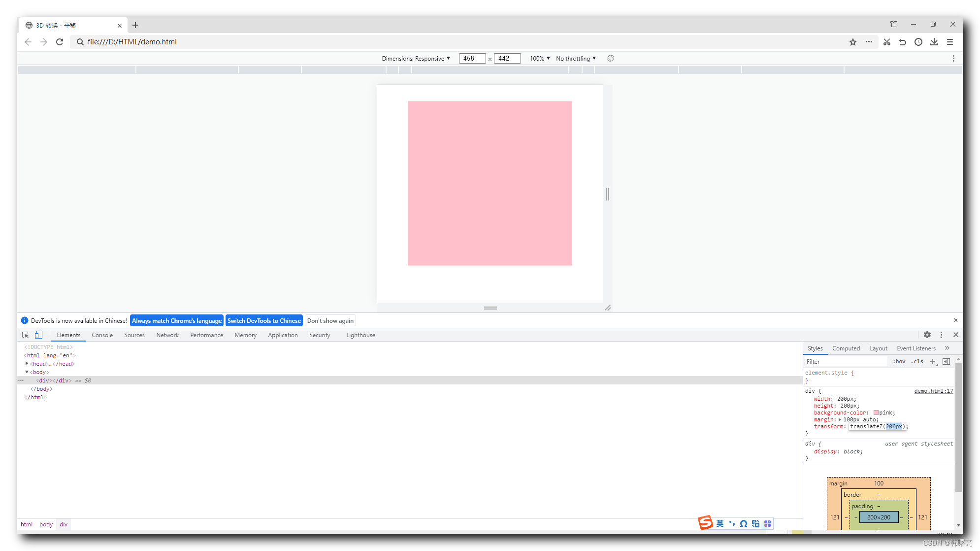The width and height of the screenshot is (980, 551).
Task: Open the demo.html:17 source link
Action: 934,391
